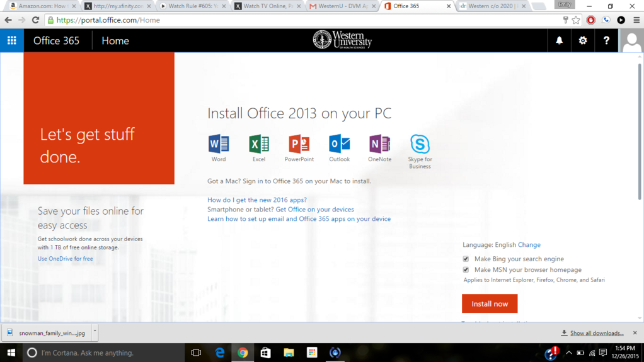Open File Explorer from the taskbar

(289, 353)
